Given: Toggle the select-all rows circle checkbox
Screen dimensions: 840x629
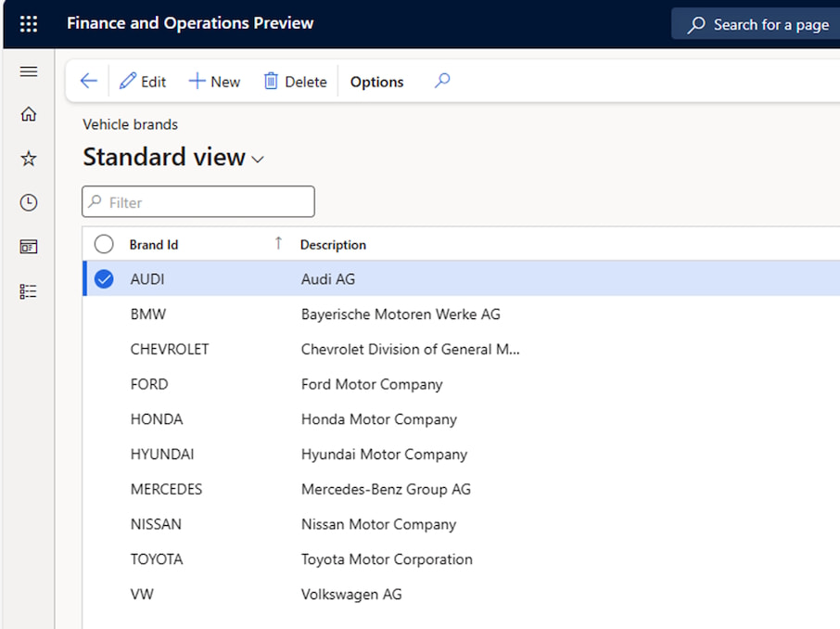Looking at the screenshot, I should click(104, 244).
